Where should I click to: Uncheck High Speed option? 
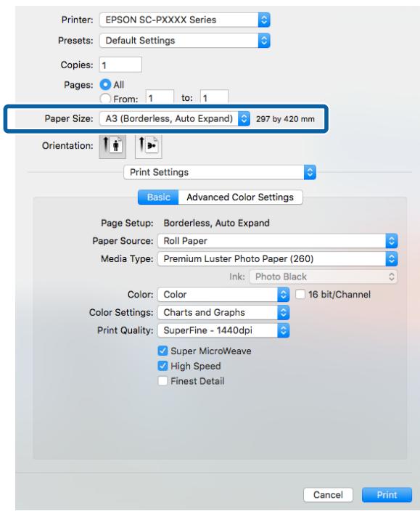162,366
